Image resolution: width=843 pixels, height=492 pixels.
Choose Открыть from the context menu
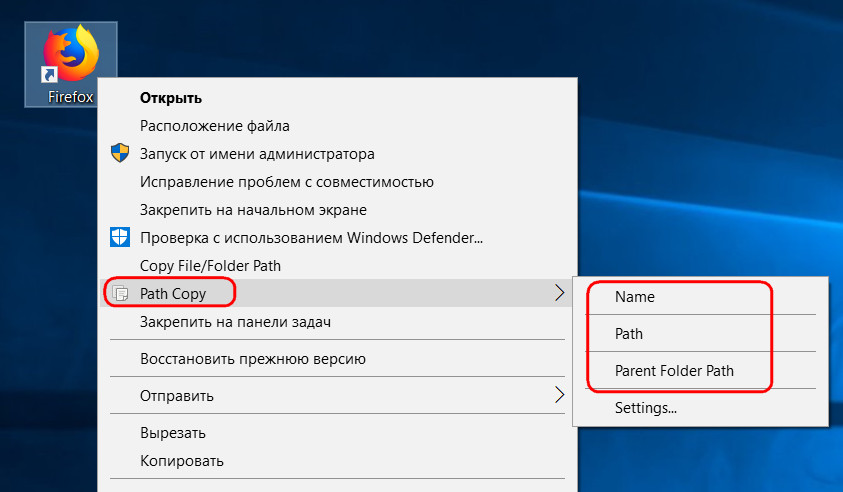(x=170, y=98)
